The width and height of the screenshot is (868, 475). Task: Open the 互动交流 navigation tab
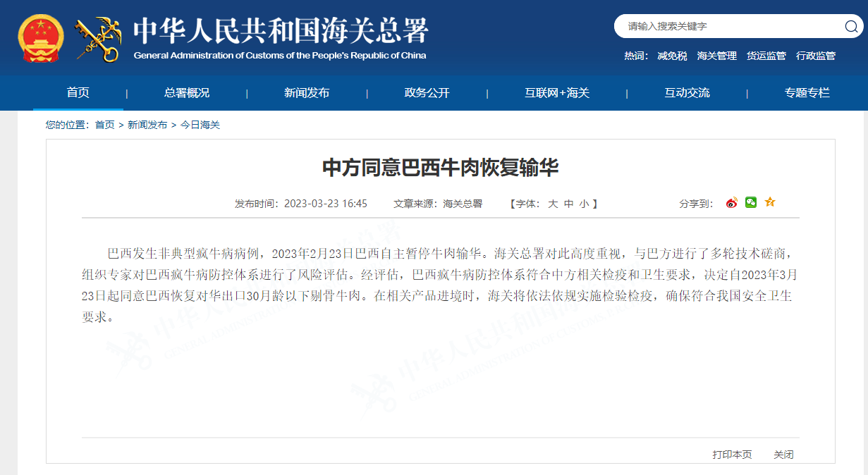(687, 93)
